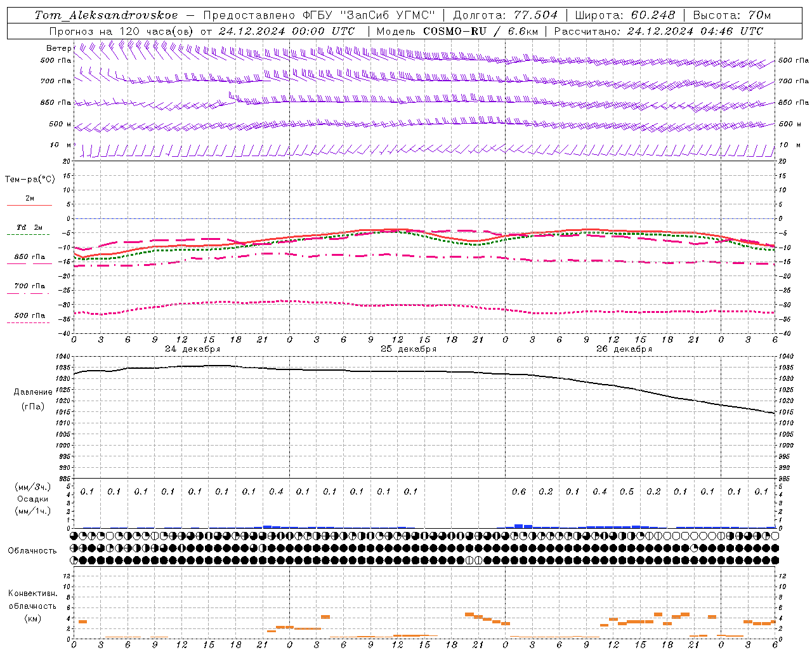Click the 0.5 precipitation value
Screen dimensions: 812x650
(627, 491)
